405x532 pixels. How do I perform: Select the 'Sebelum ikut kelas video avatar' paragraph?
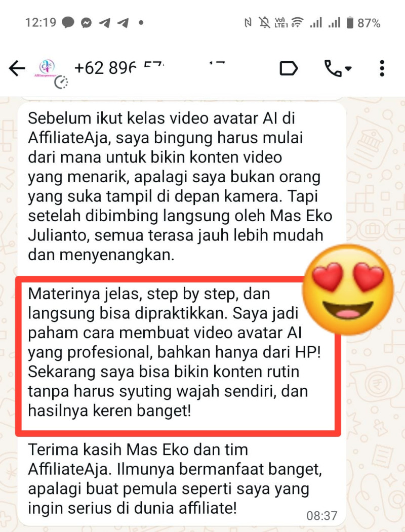[x=180, y=186]
